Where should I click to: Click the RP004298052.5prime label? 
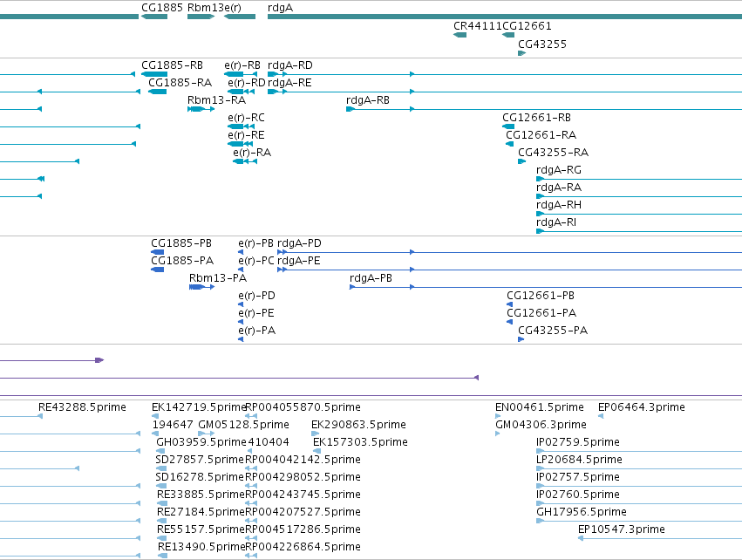[303, 478]
